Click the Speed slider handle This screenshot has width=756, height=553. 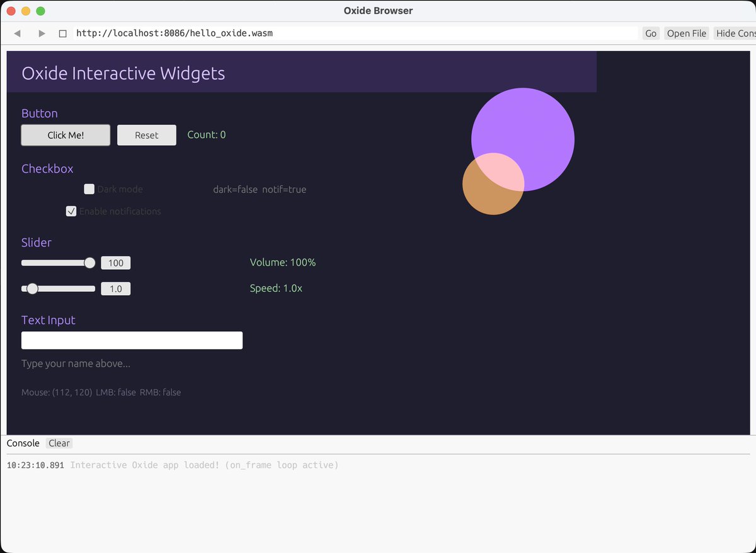32,289
